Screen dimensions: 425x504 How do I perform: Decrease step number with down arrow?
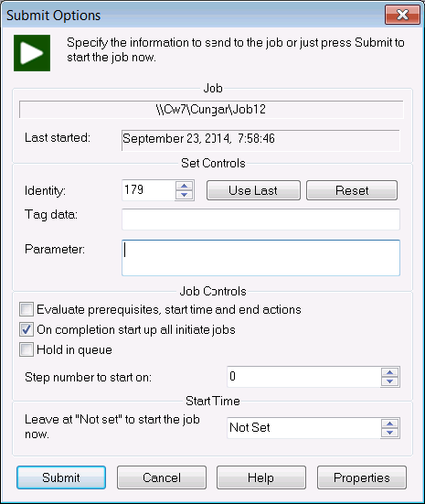(x=389, y=381)
